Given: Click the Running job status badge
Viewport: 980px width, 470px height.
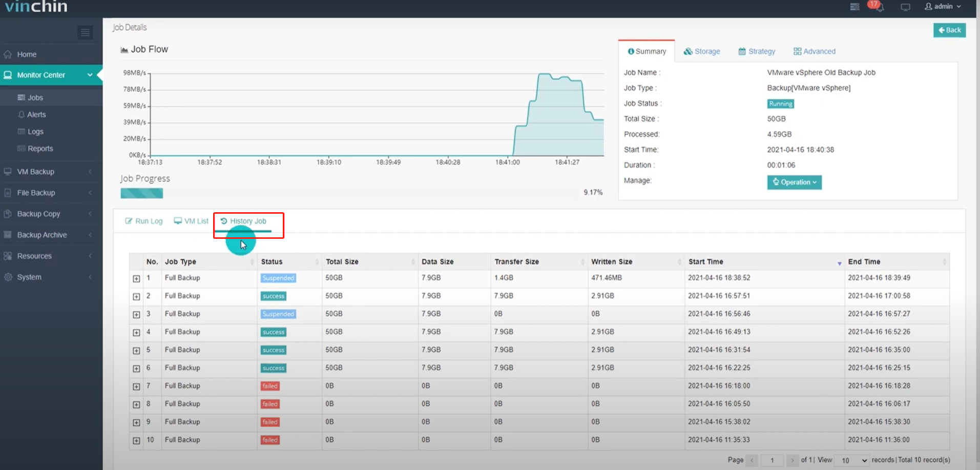Looking at the screenshot, I should tap(780, 104).
